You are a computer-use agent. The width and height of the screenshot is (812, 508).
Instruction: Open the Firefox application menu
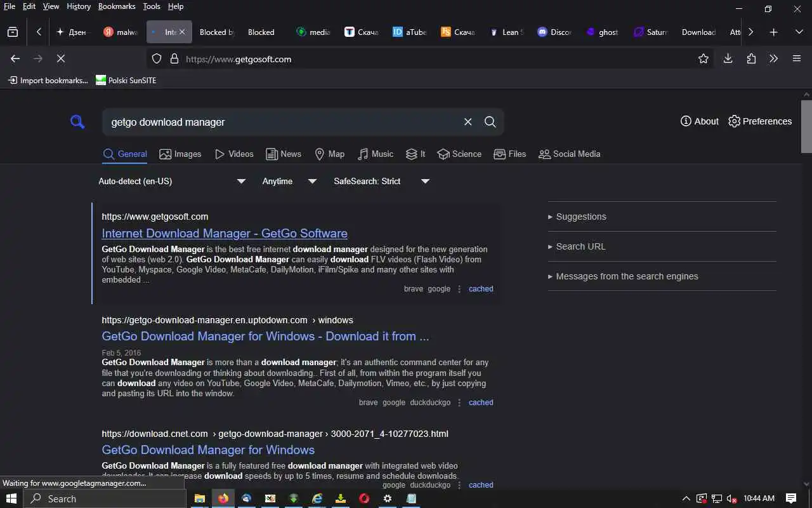click(797, 58)
